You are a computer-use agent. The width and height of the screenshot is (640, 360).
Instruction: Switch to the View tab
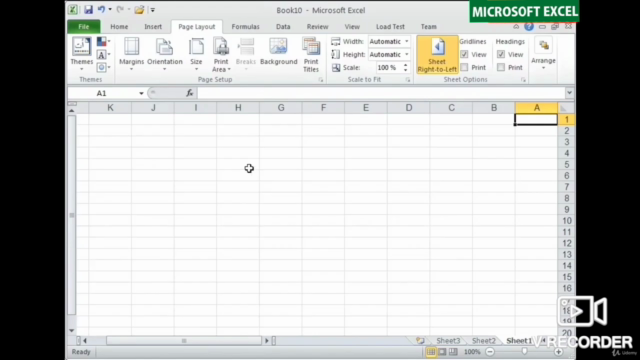(x=352, y=27)
